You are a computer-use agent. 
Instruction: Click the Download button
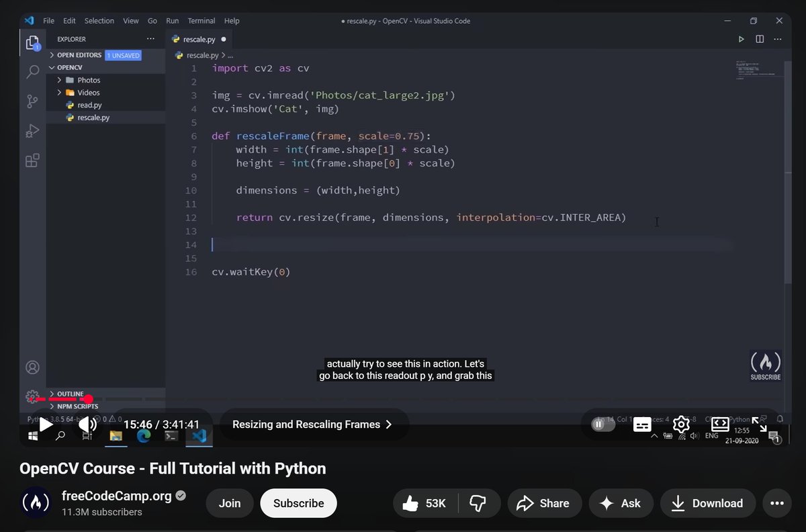(x=708, y=503)
